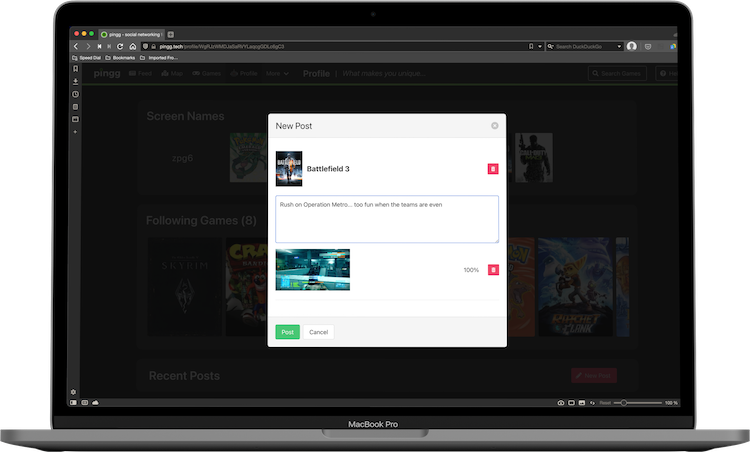Toggle images and animations status bar icon
This screenshot has height=452, width=750.
coord(582,403)
